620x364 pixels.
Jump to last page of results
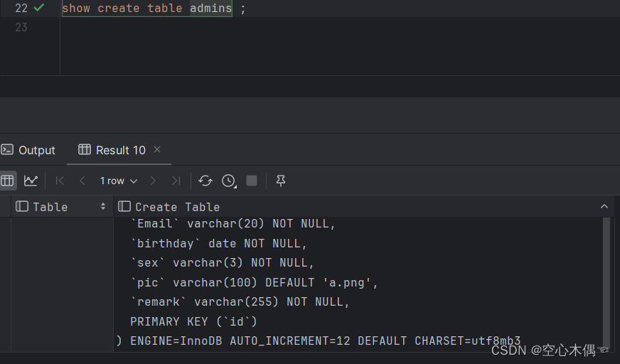tap(176, 181)
